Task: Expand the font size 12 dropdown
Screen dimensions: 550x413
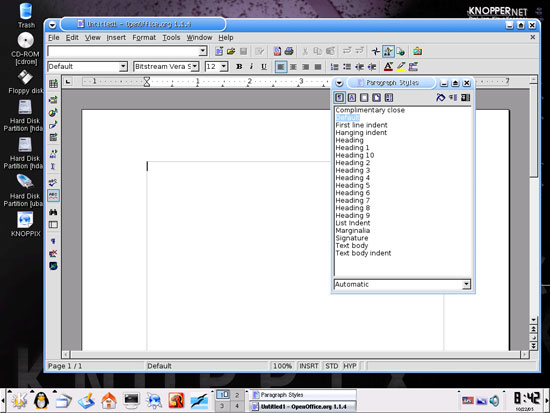Action: point(223,66)
